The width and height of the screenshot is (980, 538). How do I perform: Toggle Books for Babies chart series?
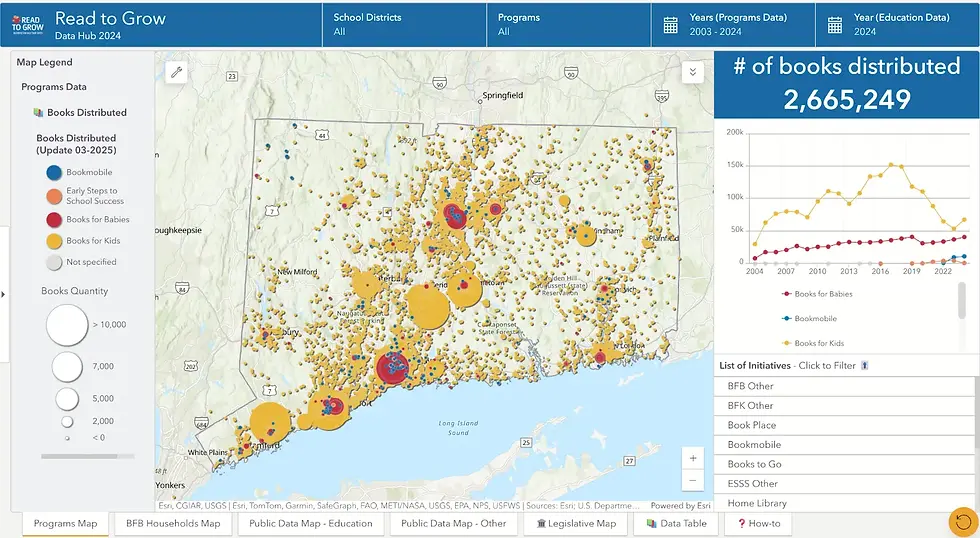click(x=818, y=294)
